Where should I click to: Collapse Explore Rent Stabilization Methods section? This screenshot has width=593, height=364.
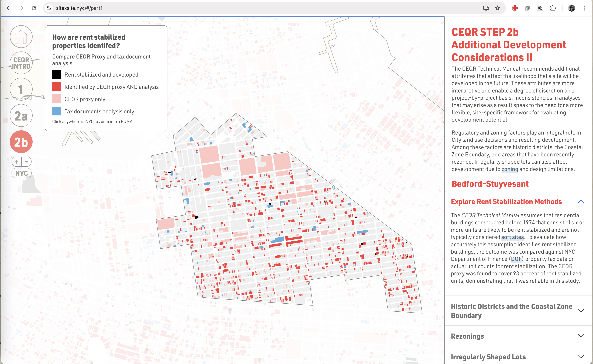tap(581, 201)
